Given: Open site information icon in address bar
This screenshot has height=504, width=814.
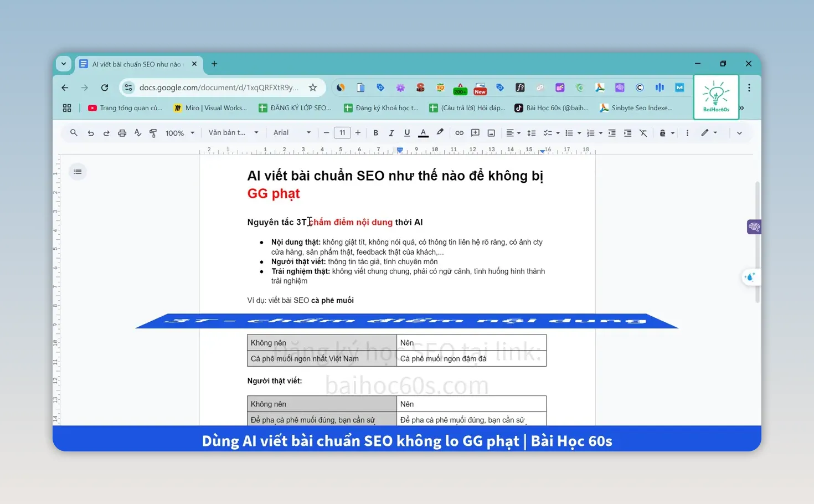Looking at the screenshot, I should [x=128, y=88].
